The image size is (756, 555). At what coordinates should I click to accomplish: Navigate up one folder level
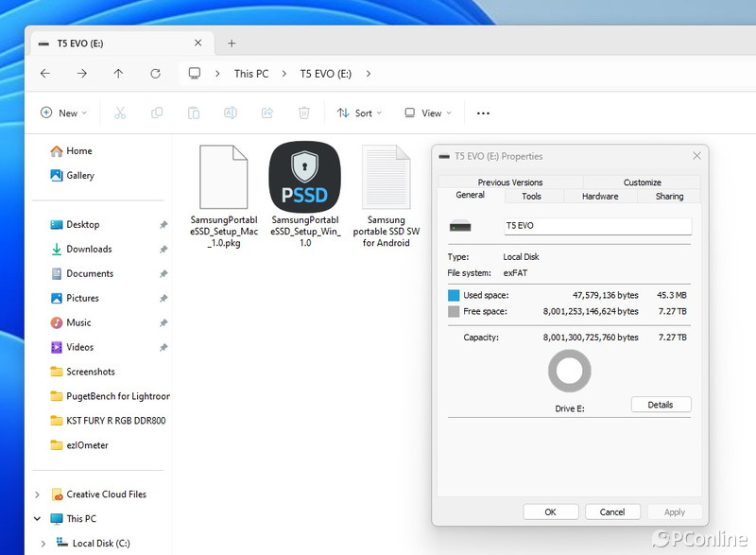(x=118, y=74)
